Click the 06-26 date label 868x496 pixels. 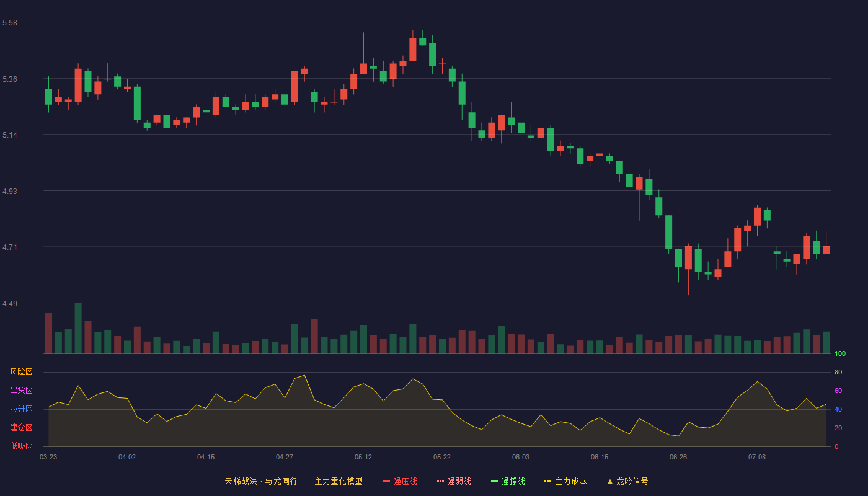coord(678,457)
